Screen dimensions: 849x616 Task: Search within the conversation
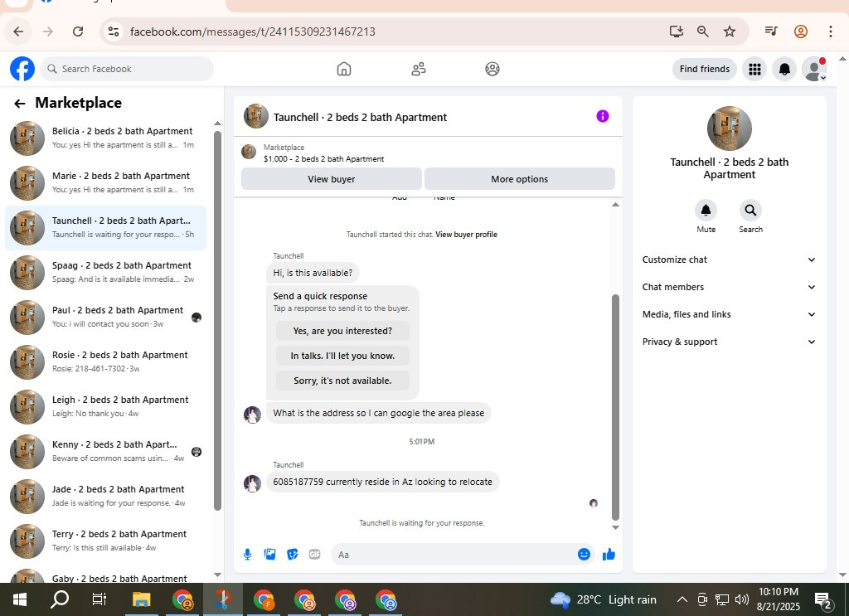pyautogui.click(x=750, y=210)
